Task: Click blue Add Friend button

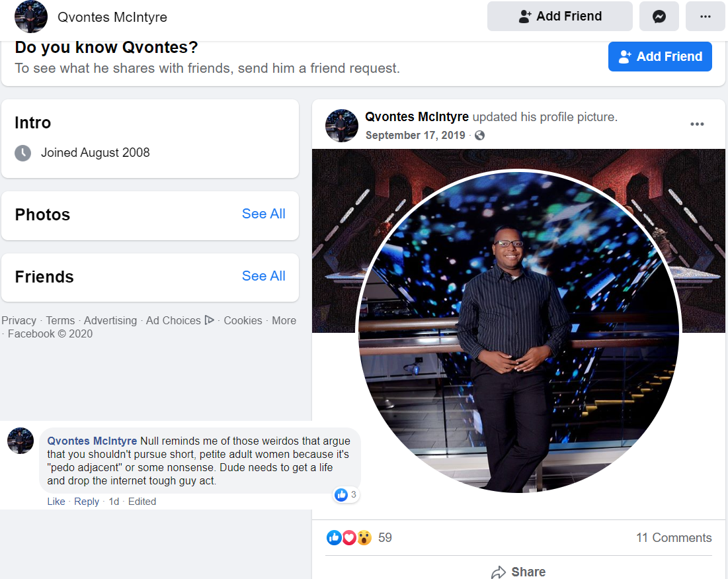Action: click(x=660, y=56)
